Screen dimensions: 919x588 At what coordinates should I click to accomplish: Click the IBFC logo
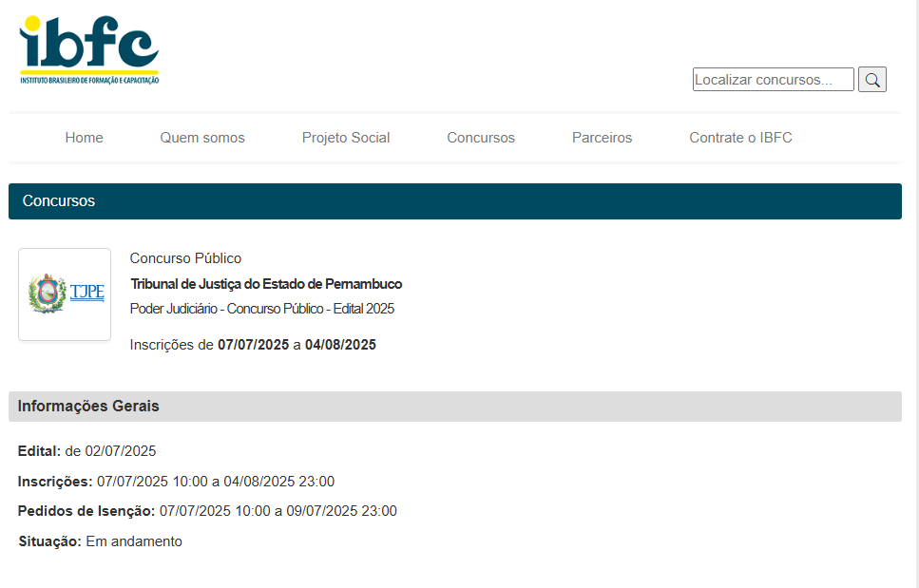coord(89,50)
